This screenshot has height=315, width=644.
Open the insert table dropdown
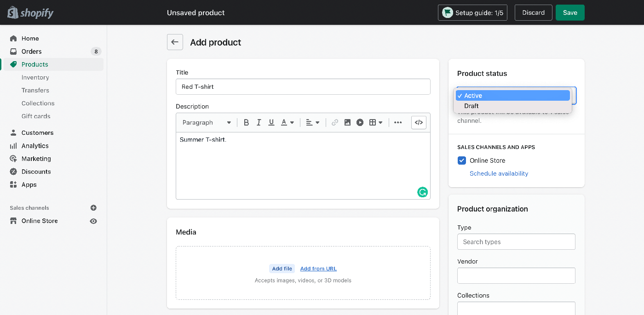[x=376, y=122]
